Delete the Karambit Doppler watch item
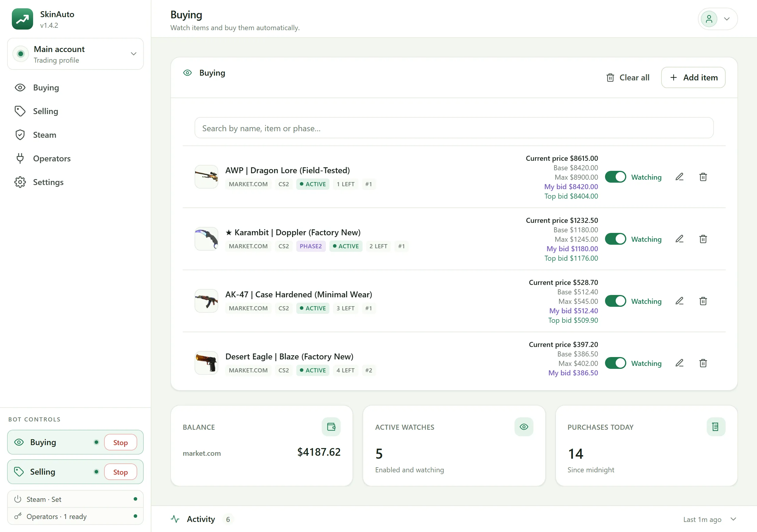 coord(703,239)
